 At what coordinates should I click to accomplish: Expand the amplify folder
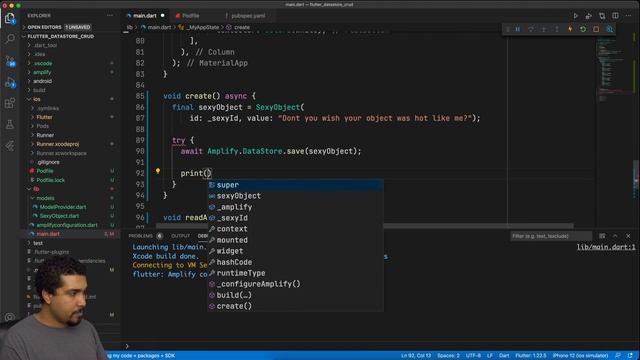point(42,72)
